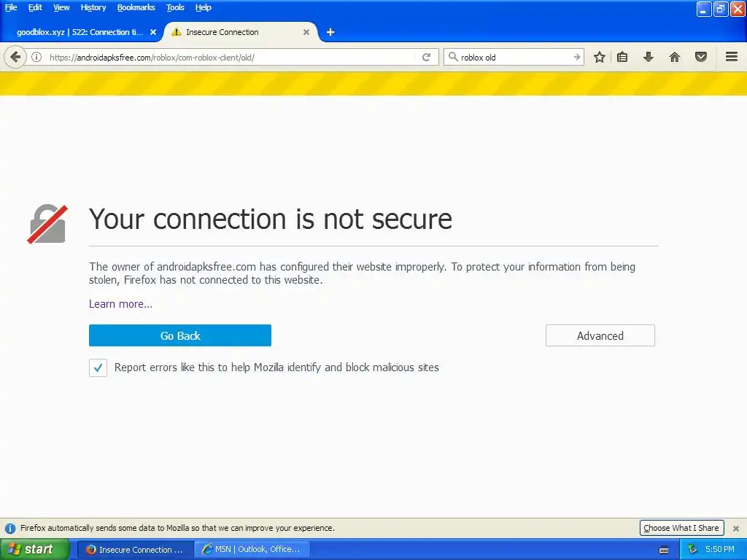Viewport: 747px width, 560px height.
Task: Go to the Home page icon
Action: (x=675, y=57)
